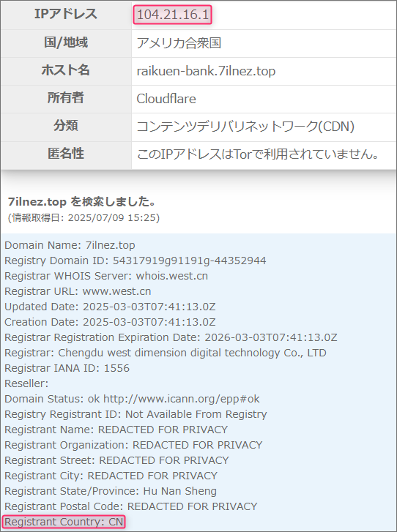
Task: Click the www.west.cn registrar URL
Action: [x=116, y=291]
